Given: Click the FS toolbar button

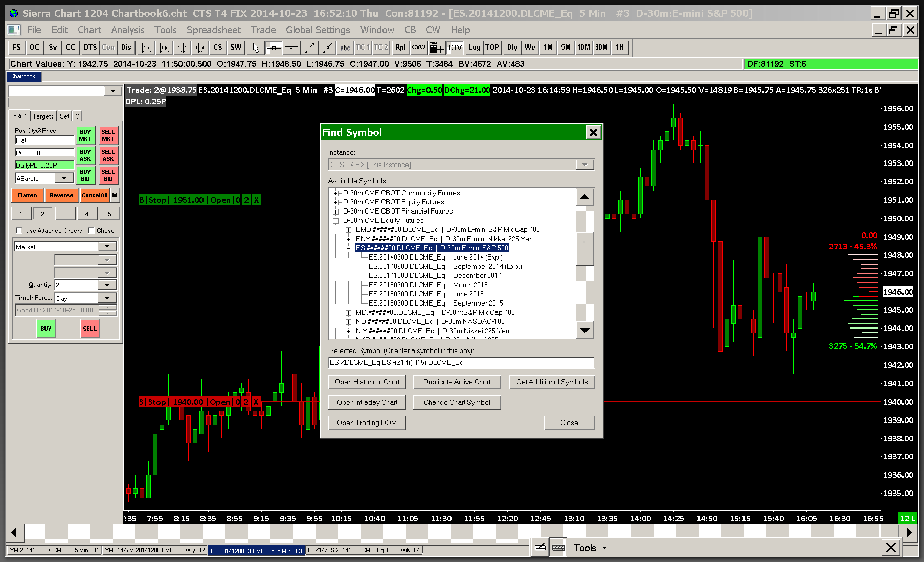Looking at the screenshot, I should 16,48.
